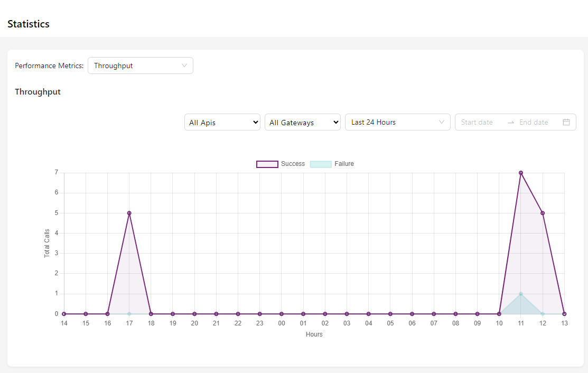This screenshot has width=588, height=373.
Task: Open the Last 24 Hours range selector
Action: tap(397, 122)
